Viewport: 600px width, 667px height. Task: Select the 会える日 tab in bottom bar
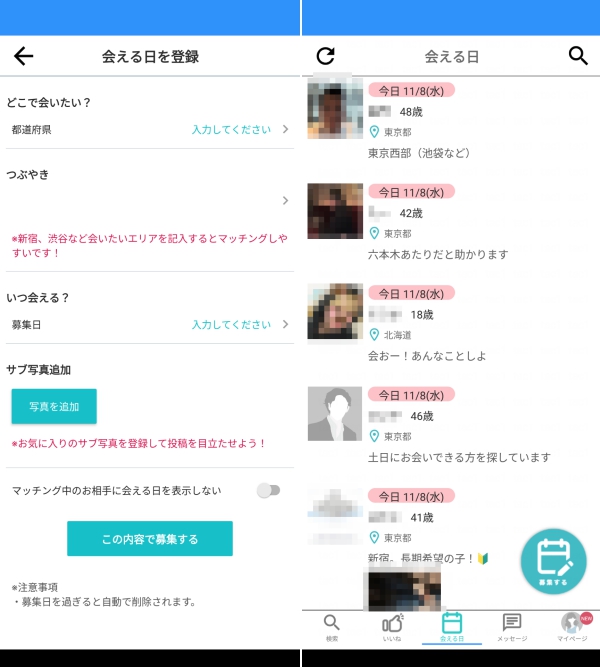[452, 626]
